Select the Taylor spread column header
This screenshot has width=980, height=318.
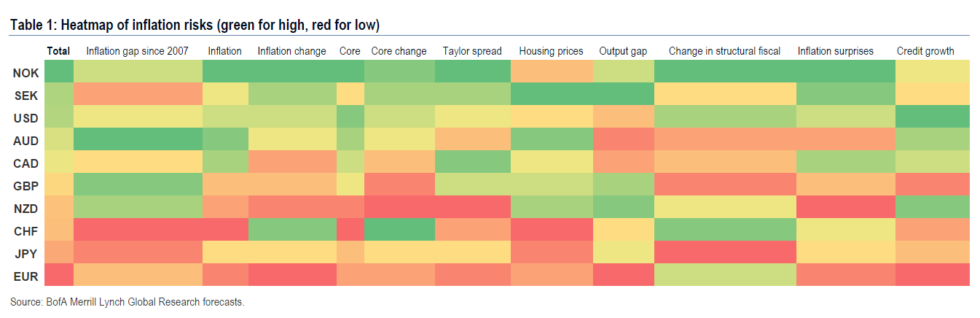(x=471, y=51)
